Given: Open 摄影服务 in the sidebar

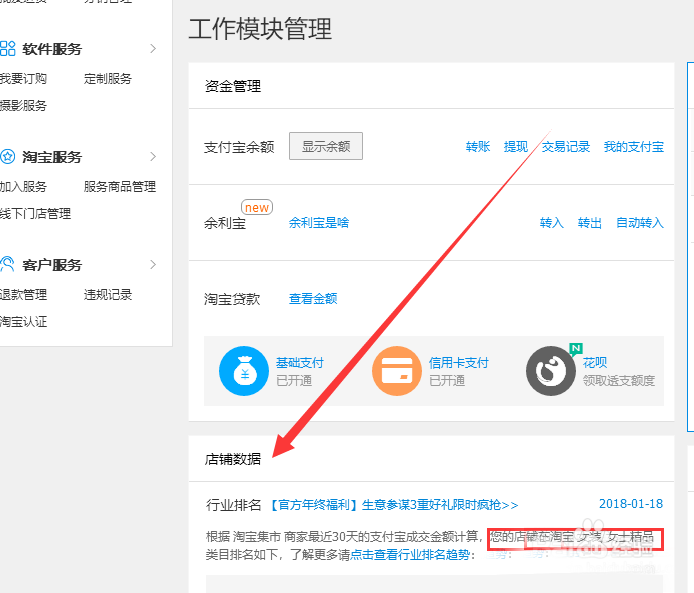Looking at the screenshot, I should point(23,106).
